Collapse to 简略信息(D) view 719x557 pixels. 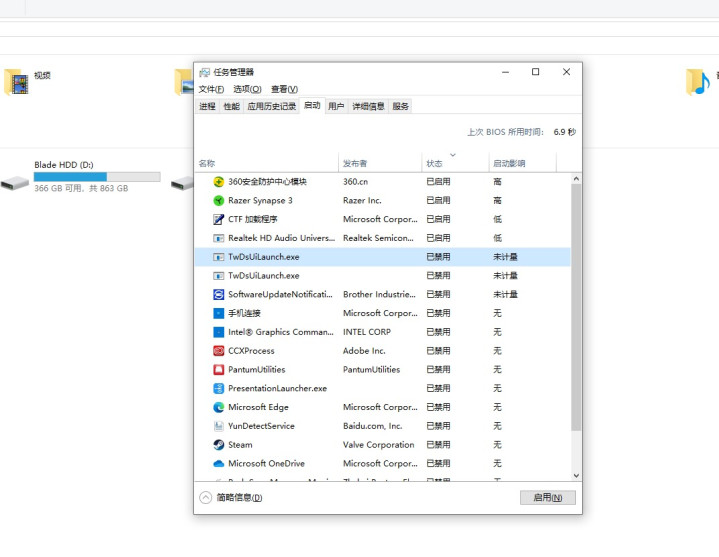[231, 497]
